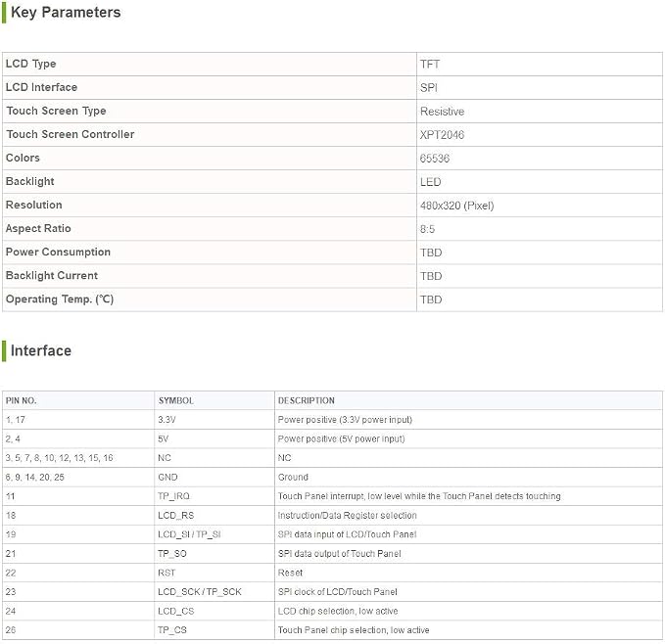Click the PIN NO. column header
This screenshot has height=644, width=665.
tap(21, 401)
